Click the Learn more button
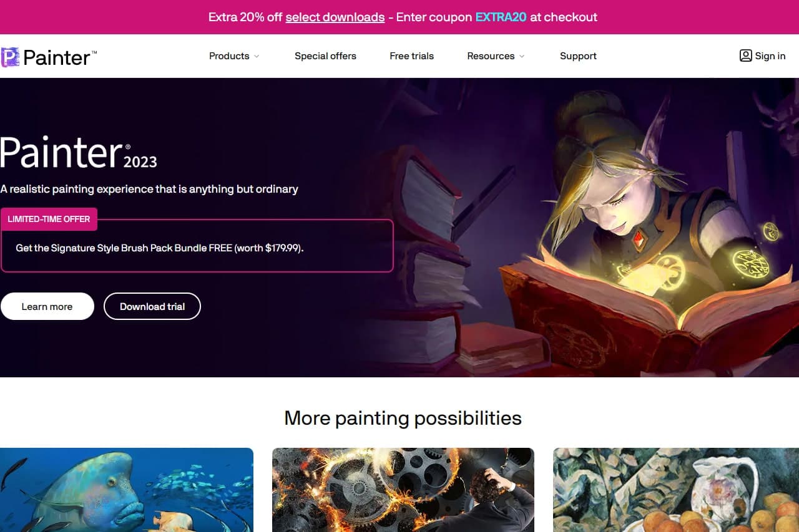 click(x=47, y=306)
